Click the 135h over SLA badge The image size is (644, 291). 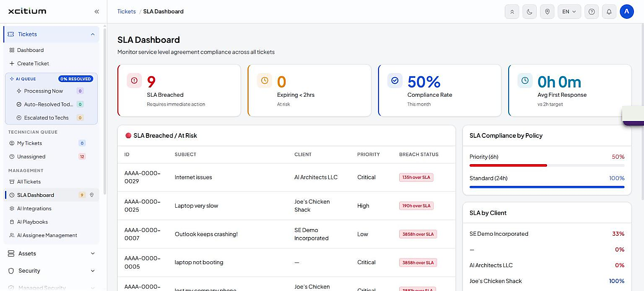[x=416, y=178]
